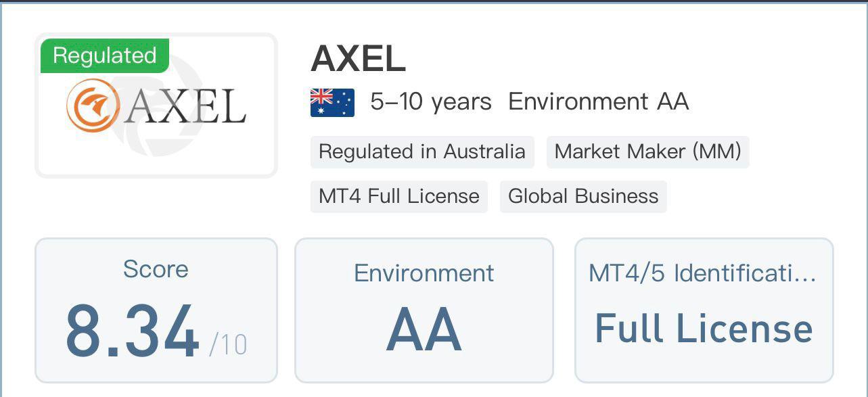The width and height of the screenshot is (868, 397).
Task: Click the truncated "MT4/5 Identificati..." heading
Action: point(702,273)
